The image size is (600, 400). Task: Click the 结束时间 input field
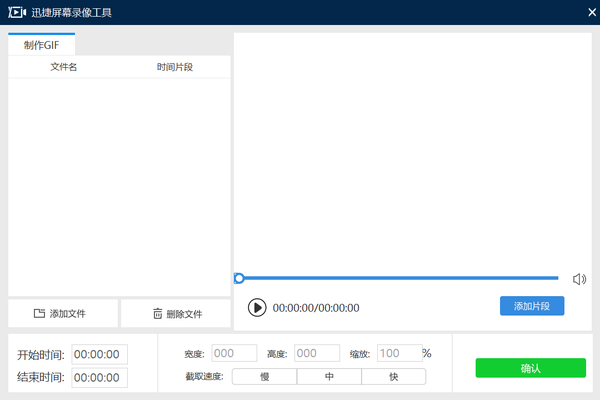(x=99, y=377)
